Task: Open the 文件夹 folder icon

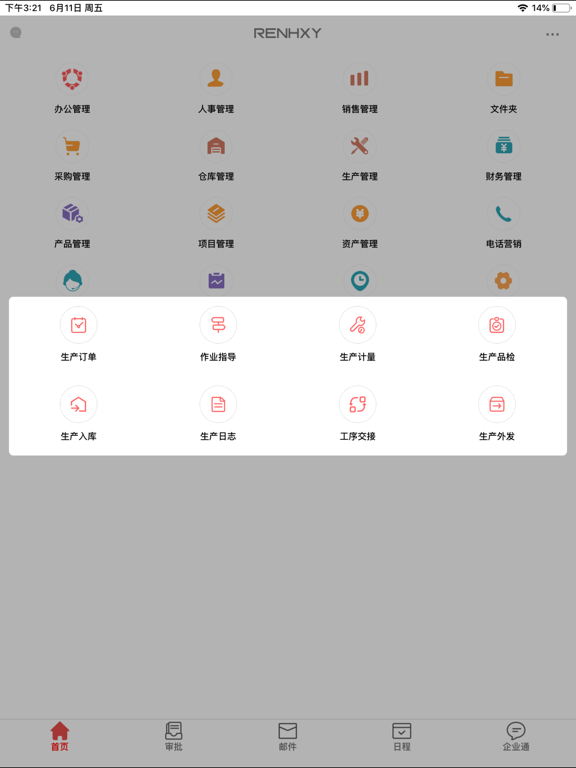Action: [x=504, y=79]
